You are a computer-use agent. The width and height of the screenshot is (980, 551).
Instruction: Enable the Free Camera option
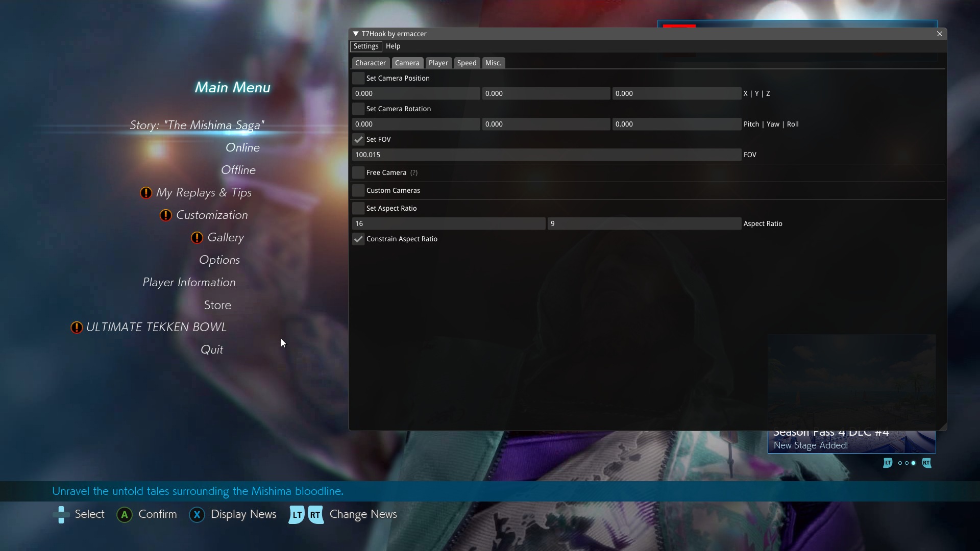point(358,172)
